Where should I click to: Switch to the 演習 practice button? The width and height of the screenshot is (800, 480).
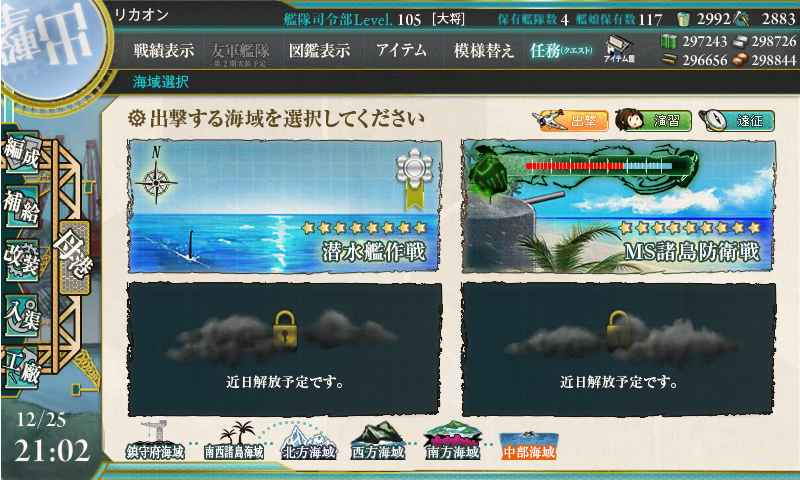654,120
